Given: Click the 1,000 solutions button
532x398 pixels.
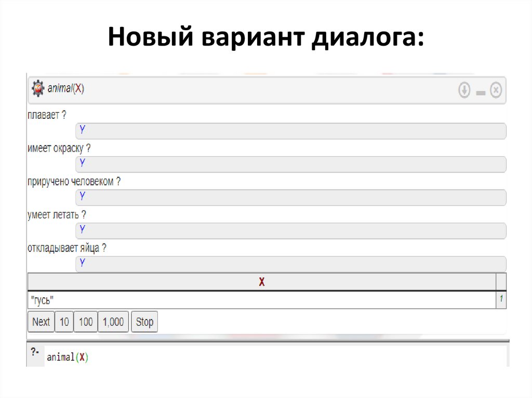Looking at the screenshot, I should pyautogui.click(x=113, y=321).
